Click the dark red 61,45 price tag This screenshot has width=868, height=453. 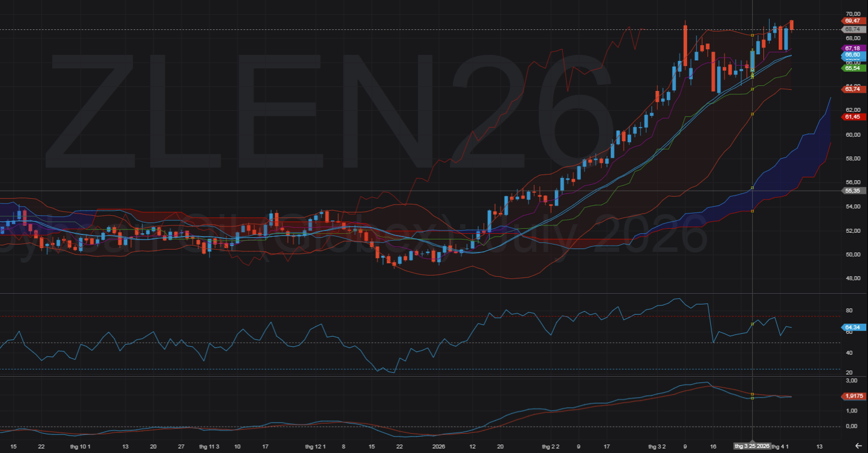coord(852,117)
